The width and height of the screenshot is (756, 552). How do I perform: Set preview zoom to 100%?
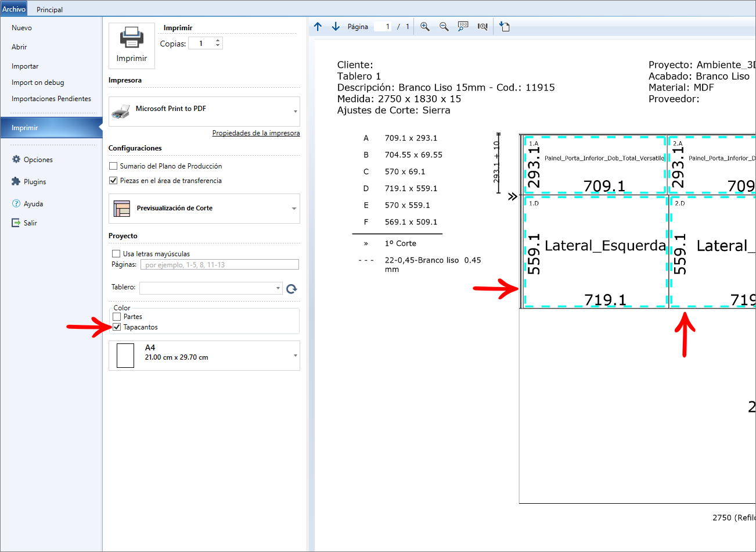(463, 27)
